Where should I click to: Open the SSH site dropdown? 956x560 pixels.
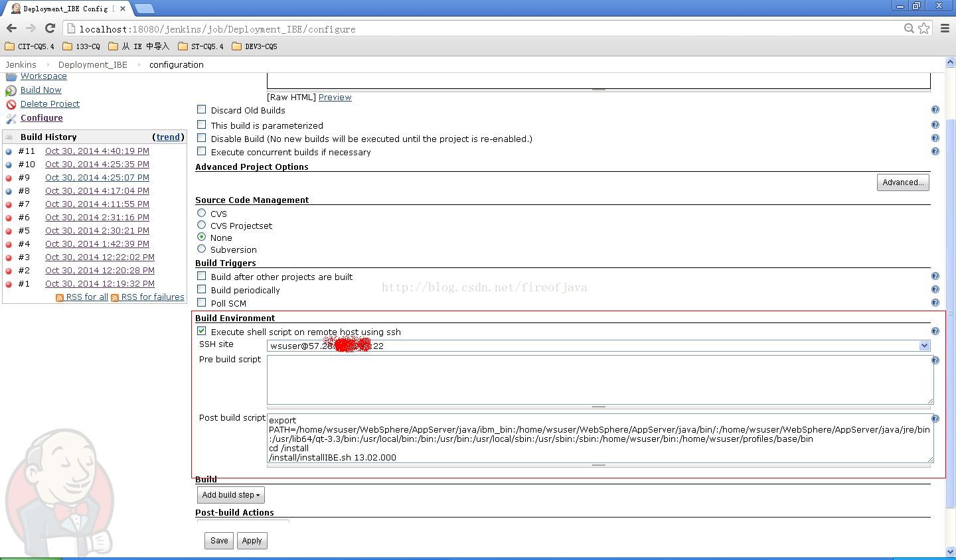598,346
